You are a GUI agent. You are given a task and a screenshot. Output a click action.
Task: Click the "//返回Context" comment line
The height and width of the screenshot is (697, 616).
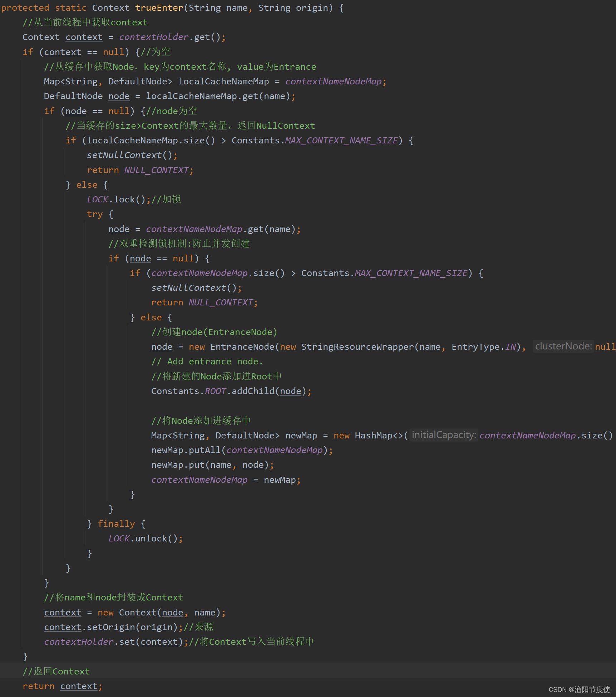(x=56, y=672)
